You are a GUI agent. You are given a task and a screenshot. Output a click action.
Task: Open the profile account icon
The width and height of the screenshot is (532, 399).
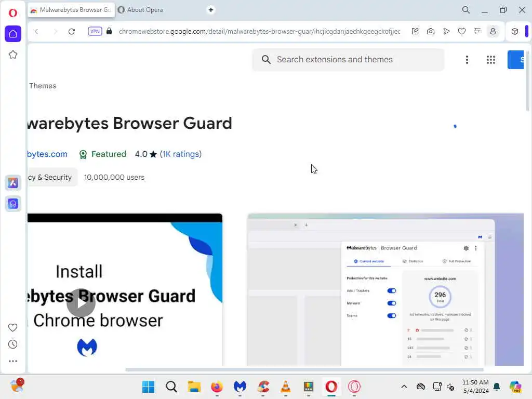pyautogui.click(x=493, y=31)
